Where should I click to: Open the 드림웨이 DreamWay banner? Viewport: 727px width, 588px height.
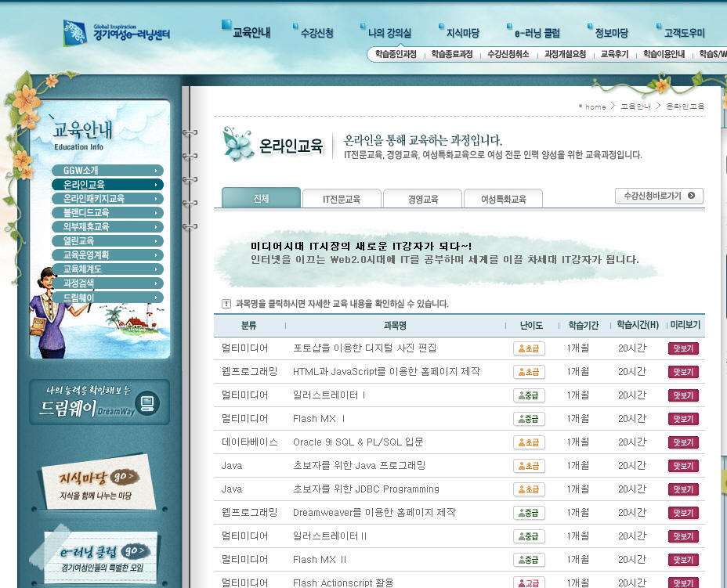[x=99, y=402]
